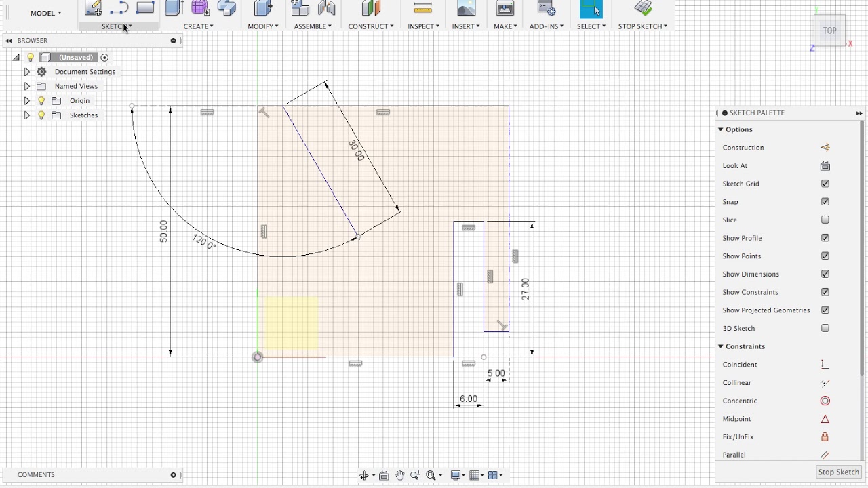Open the INSPECT menu
Image resolution: width=868 pixels, height=488 pixels.
coord(423,26)
